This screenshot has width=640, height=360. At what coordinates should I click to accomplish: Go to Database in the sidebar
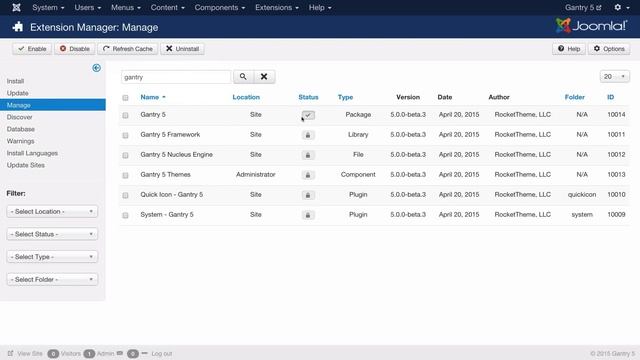(x=21, y=129)
